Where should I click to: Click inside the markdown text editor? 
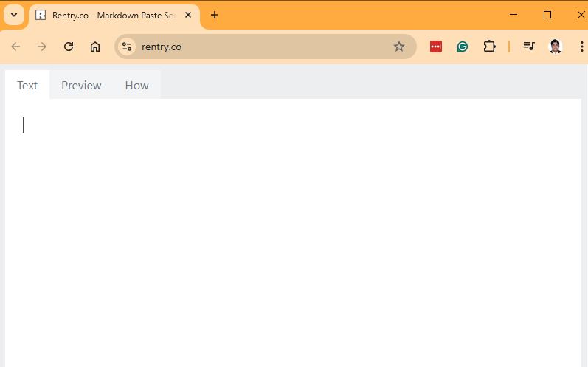coord(293,233)
